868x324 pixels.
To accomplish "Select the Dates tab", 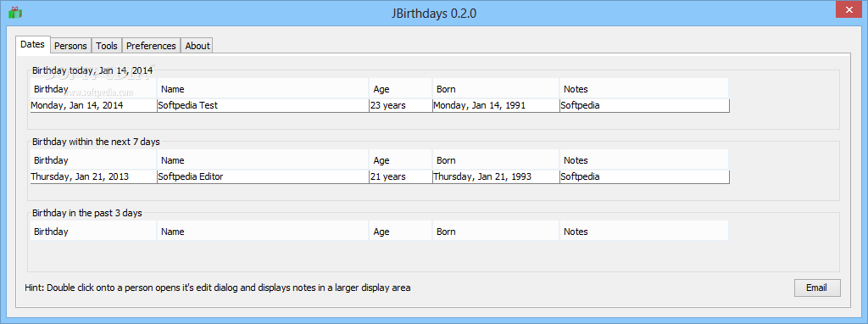I will pos(32,44).
